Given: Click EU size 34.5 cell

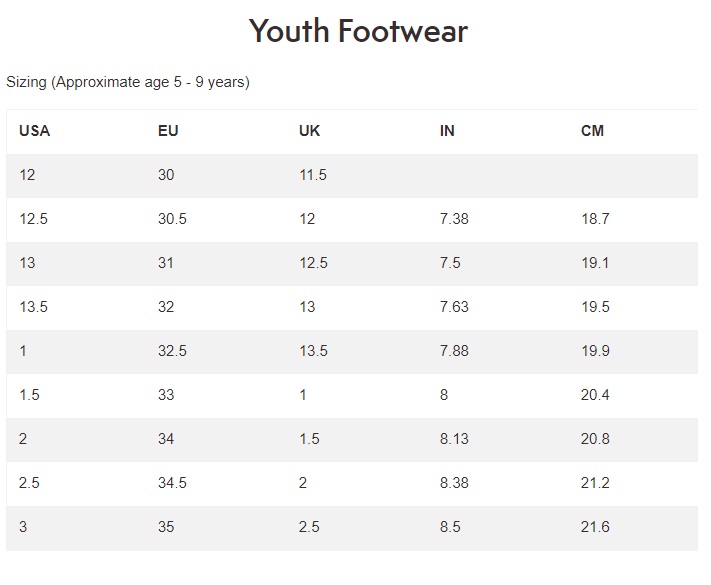Looking at the screenshot, I should point(172,483).
